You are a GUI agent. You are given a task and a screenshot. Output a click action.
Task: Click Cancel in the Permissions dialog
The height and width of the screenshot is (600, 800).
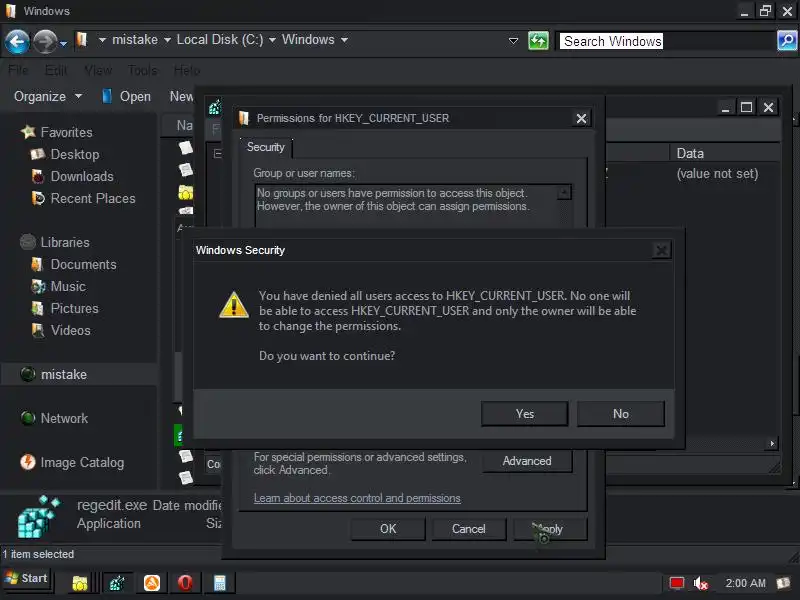[468, 529]
